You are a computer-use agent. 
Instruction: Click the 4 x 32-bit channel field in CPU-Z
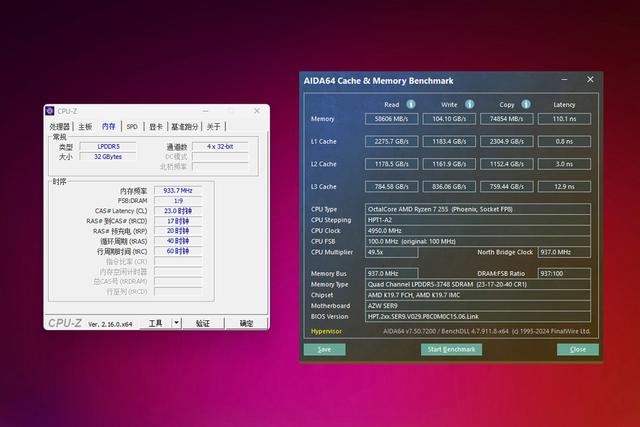tap(220, 147)
